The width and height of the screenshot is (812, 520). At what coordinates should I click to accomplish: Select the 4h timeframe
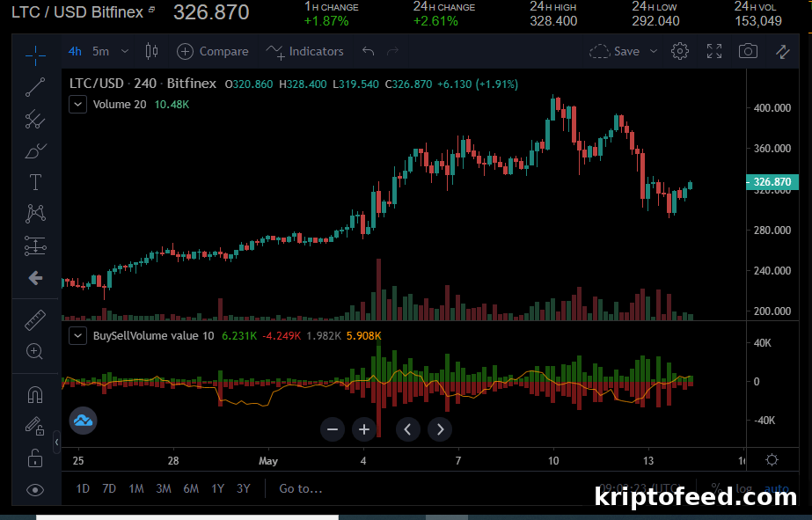coord(75,51)
